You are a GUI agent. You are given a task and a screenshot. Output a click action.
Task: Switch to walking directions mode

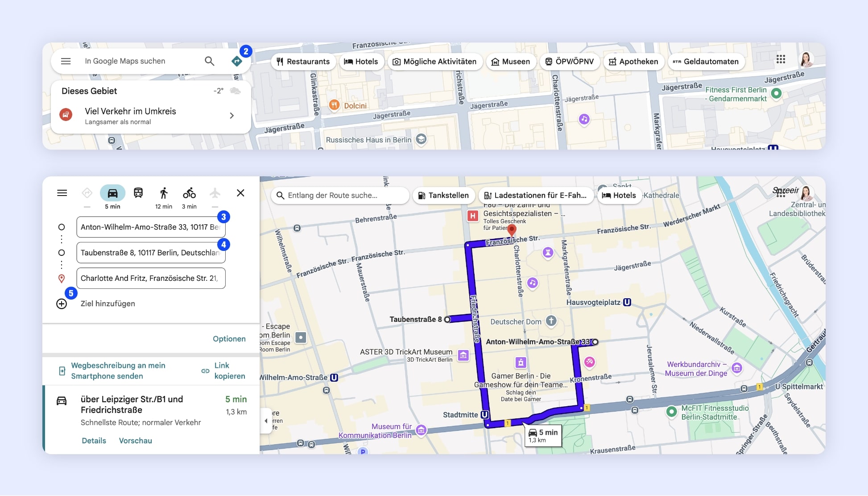tap(164, 192)
